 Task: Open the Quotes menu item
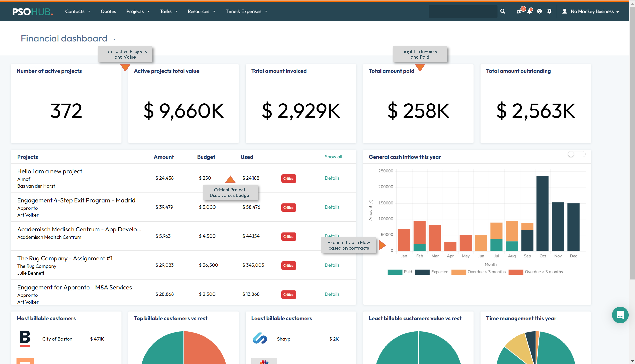(108, 11)
